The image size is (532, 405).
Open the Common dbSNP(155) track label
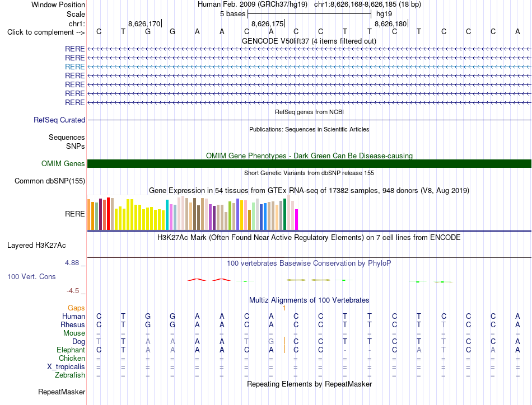49,181
